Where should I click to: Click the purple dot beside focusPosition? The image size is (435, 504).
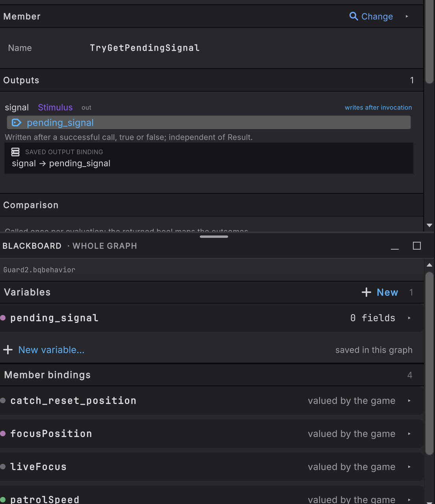click(3, 434)
